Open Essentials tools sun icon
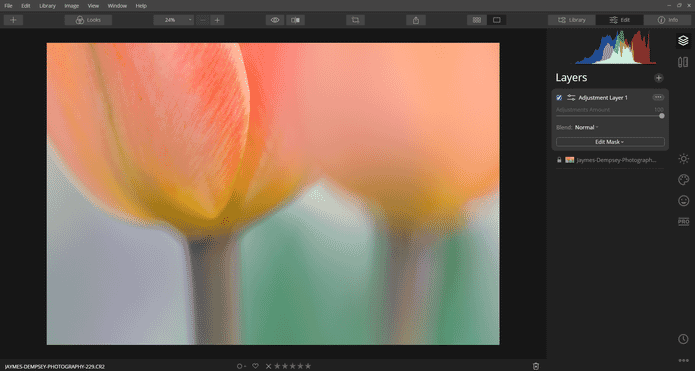 683,159
